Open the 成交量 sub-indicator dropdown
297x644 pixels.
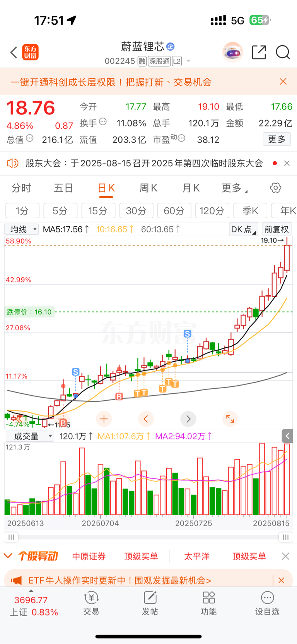(30, 437)
